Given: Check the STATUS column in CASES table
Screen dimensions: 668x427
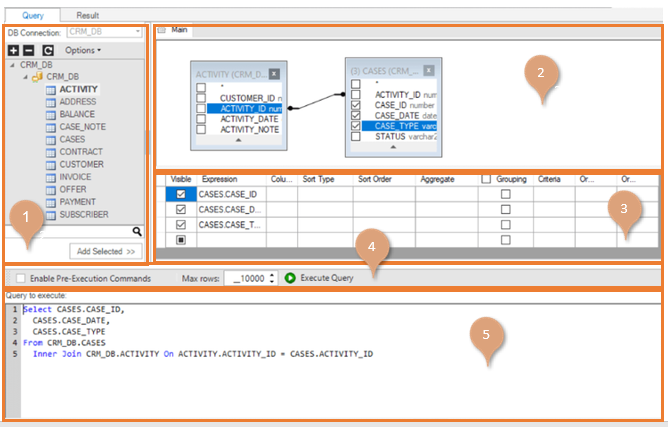Looking at the screenshot, I should pyautogui.click(x=357, y=137).
